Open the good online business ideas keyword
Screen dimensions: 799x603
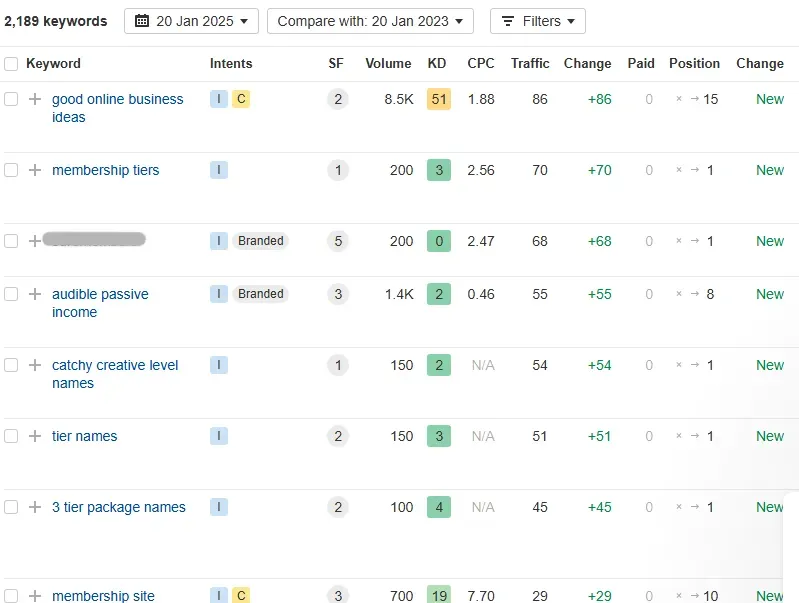(x=117, y=108)
